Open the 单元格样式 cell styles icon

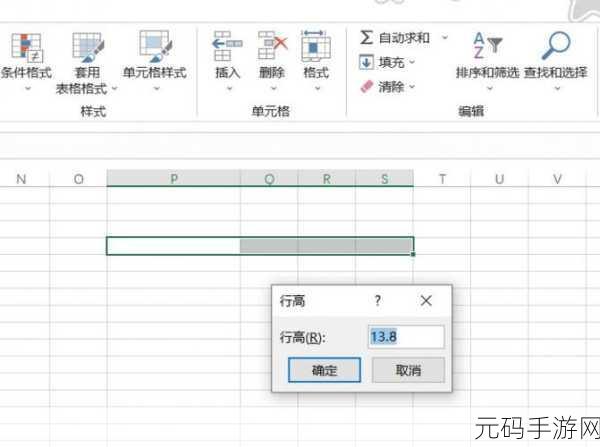point(155,46)
